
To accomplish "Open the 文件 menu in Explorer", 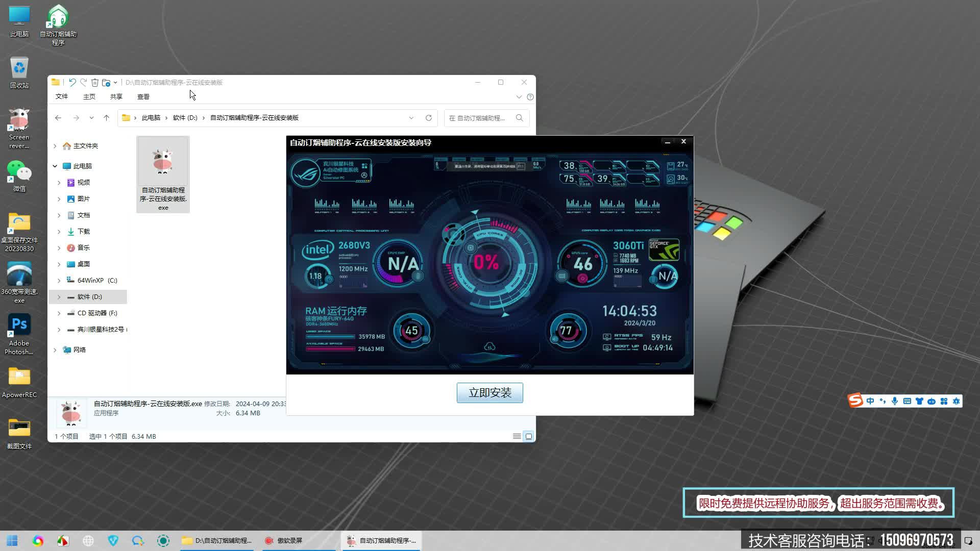I will point(62,96).
